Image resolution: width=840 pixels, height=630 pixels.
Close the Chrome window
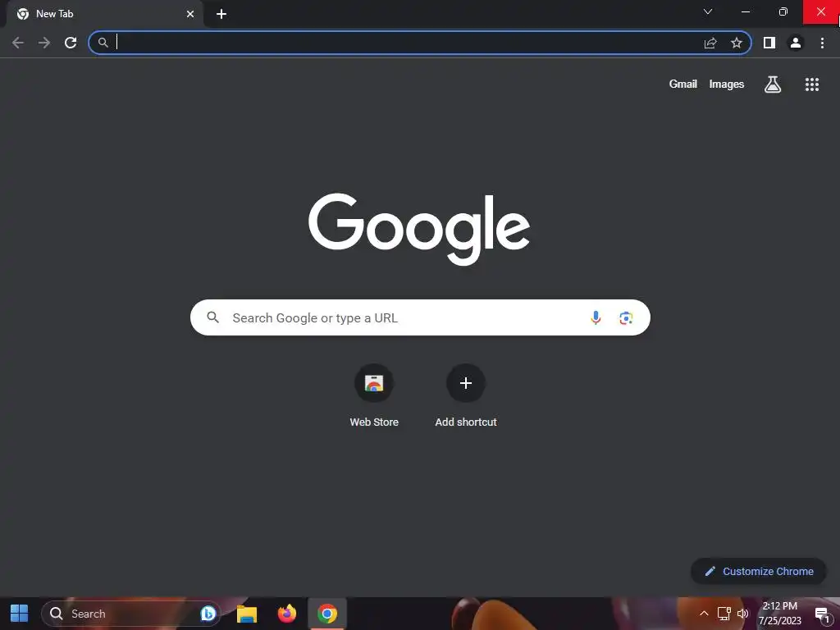tap(821, 11)
